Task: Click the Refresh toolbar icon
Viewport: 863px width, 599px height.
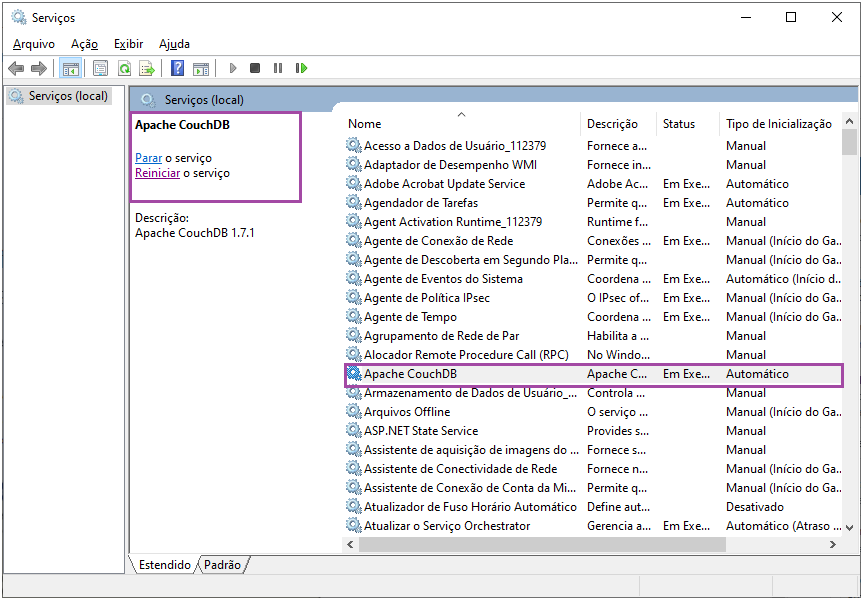Action: click(124, 68)
